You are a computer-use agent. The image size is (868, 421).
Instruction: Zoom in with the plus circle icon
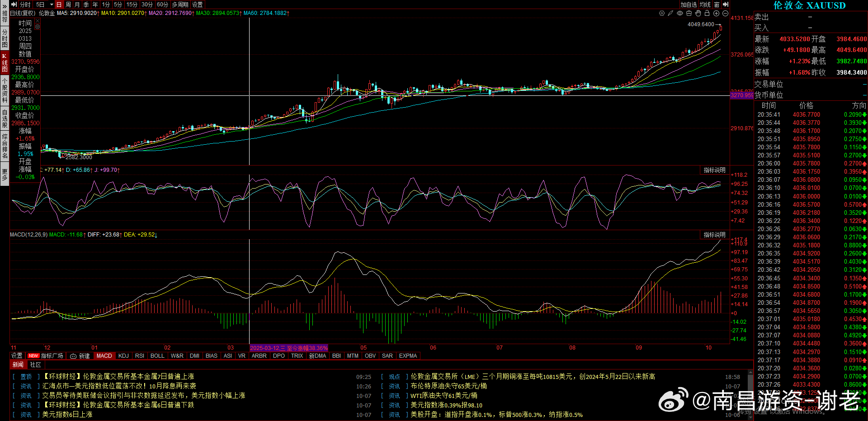point(716,13)
